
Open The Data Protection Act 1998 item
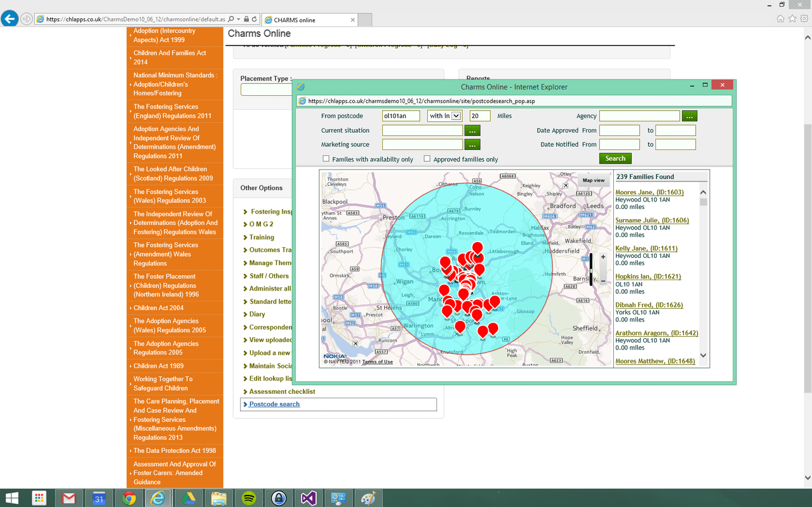click(175, 450)
